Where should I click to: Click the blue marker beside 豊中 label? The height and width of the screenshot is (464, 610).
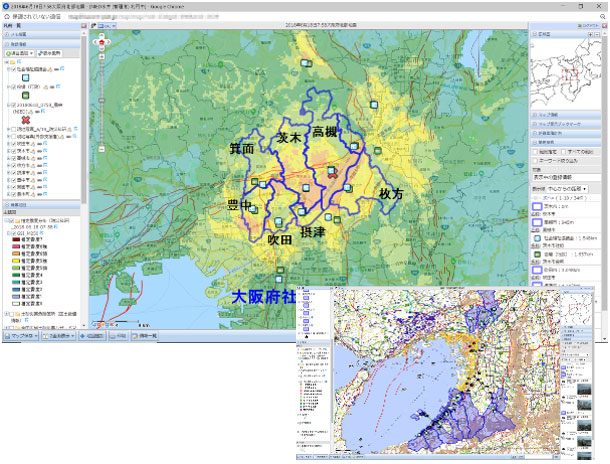253,209
